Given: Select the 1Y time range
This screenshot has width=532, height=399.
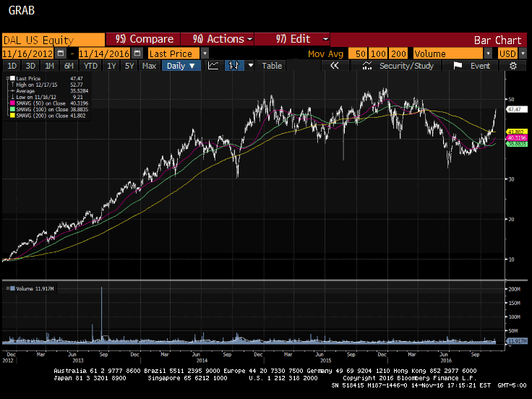Looking at the screenshot, I should pyautogui.click(x=111, y=66).
